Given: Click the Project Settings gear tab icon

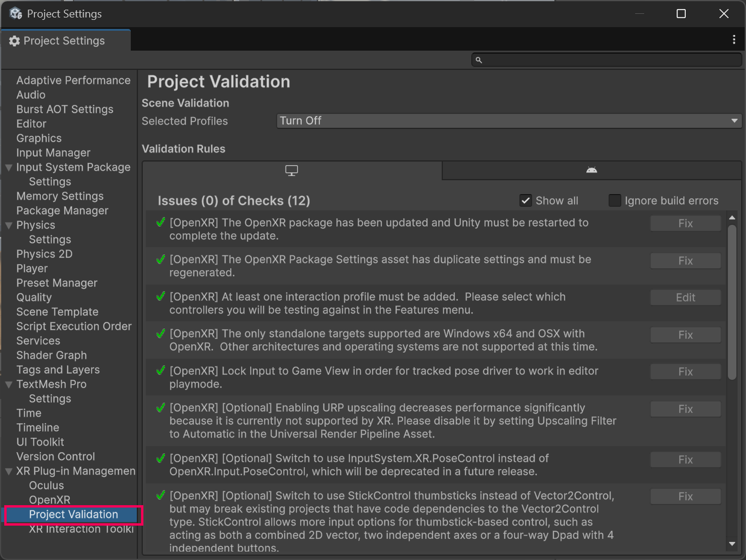Looking at the screenshot, I should coord(14,41).
